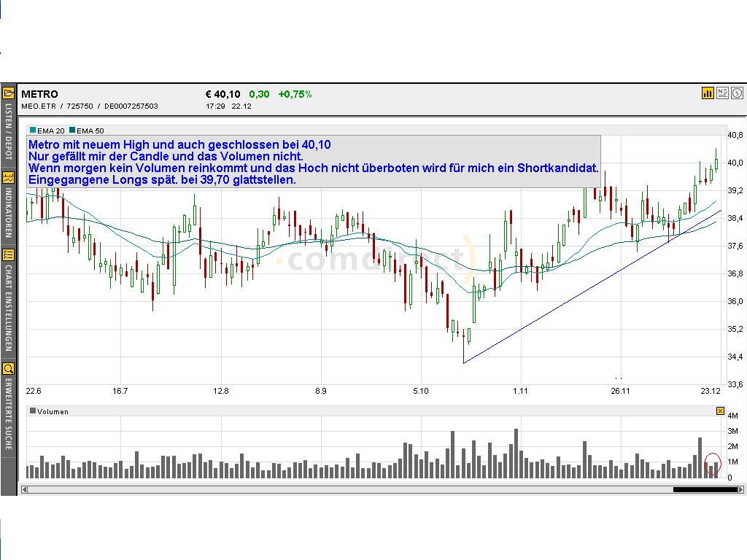The width and height of the screenshot is (747, 560).
Task: Click the 35,2 price axis label
Action: (735, 329)
